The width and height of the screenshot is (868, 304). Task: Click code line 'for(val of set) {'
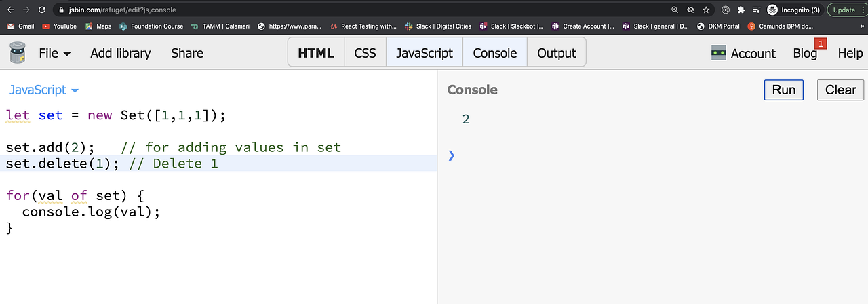[75, 196]
